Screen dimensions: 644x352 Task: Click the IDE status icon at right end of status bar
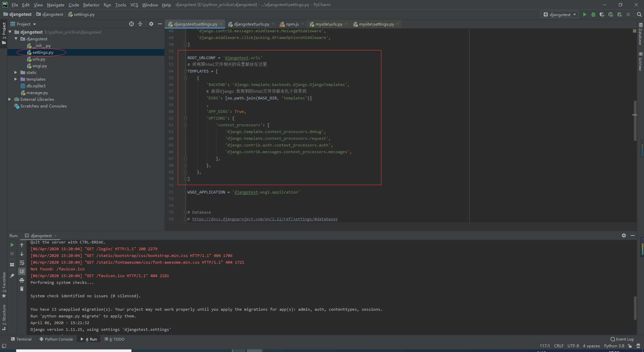click(638, 346)
